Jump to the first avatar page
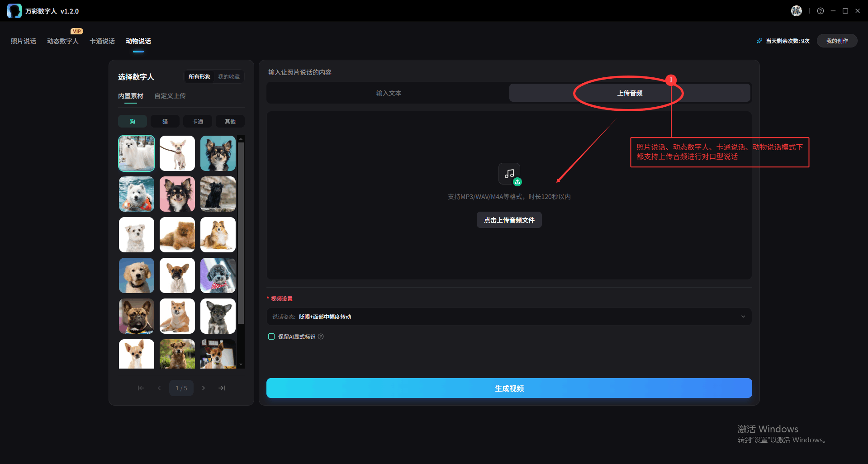This screenshot has height=464, width=868. [x=141, y=388]
